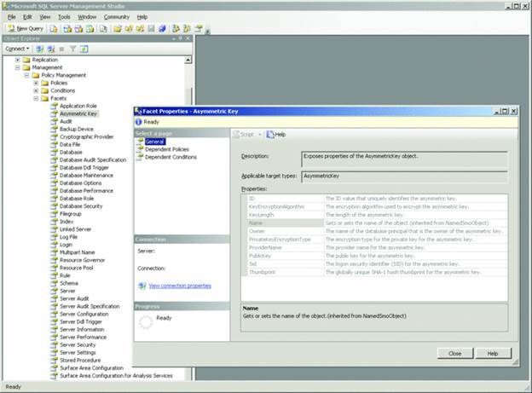Viewport: 532px width, 393px height.
Task: Open the Connect dropdown in Object Explorer
Action: point(17,49)
